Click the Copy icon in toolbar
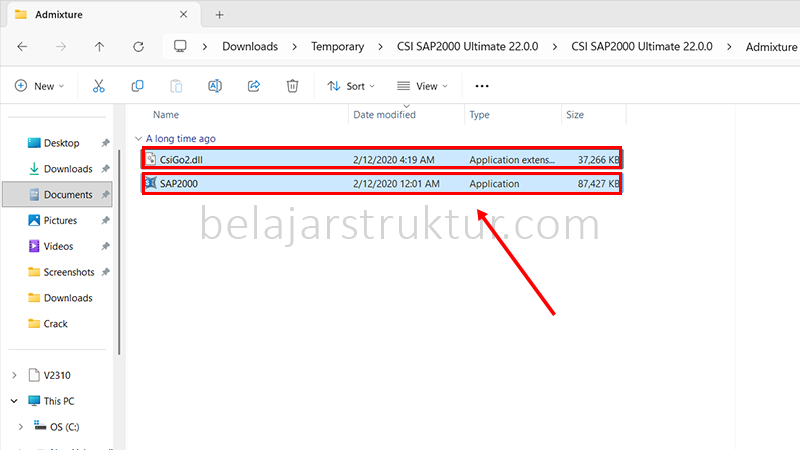The image size is (800, 450). click(x=137, y=86)
